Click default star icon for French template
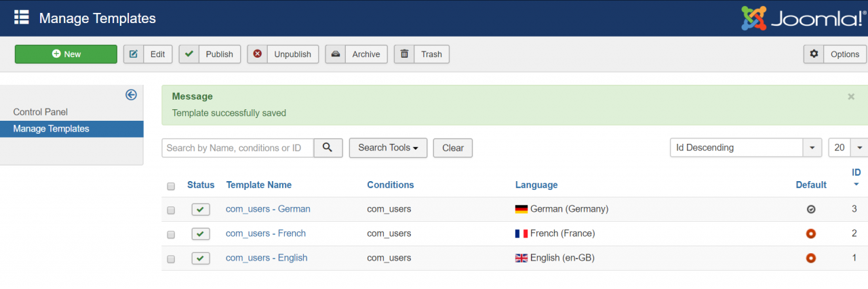Viewport: 868px width, 289px height. pos(810,233)
